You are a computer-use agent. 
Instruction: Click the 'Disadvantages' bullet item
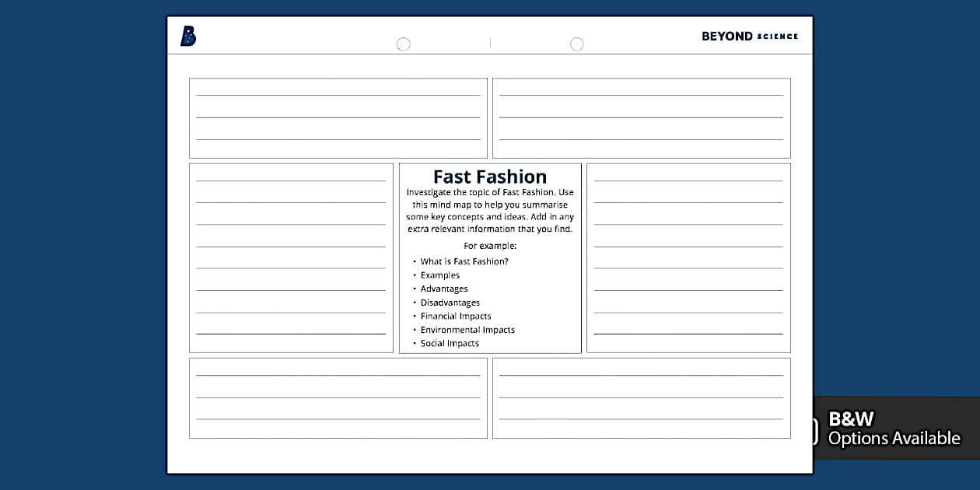[x=450, y=303]
